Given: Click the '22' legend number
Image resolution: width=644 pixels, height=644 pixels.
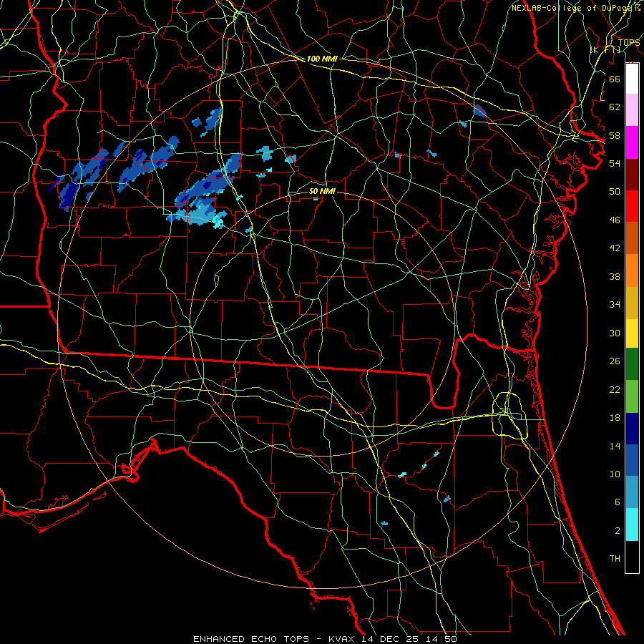Looking at the screenshot, I should pos(615,390).
